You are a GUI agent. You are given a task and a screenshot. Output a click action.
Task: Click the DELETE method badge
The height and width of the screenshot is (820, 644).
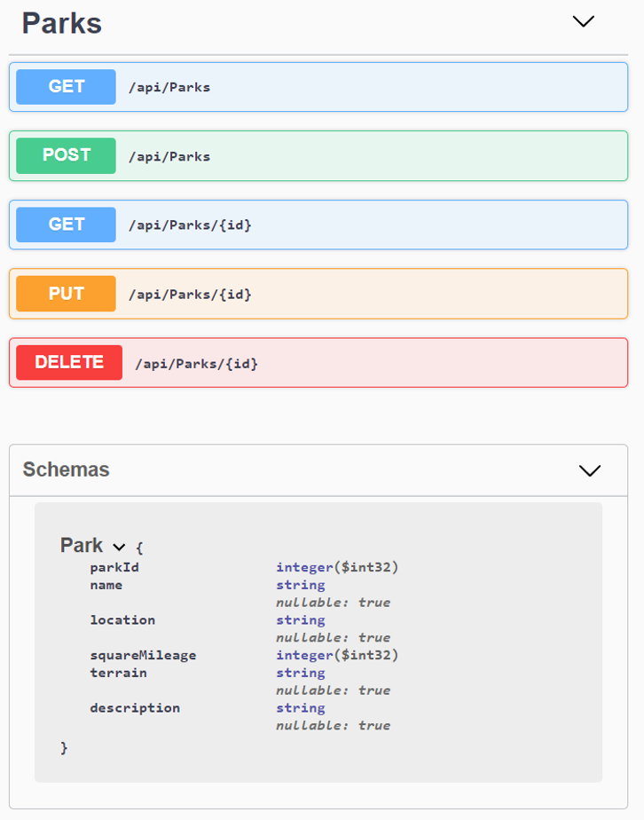click(69, 362)
